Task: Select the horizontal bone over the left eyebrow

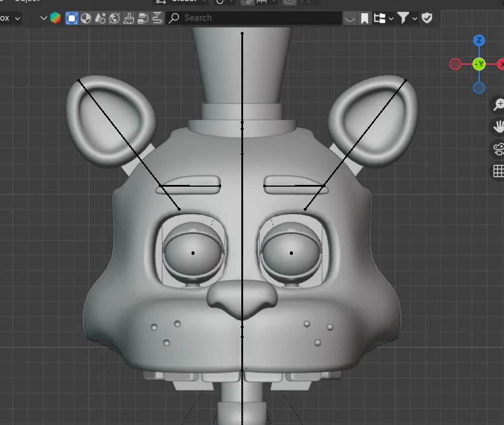Action: (x=190, y=186)
